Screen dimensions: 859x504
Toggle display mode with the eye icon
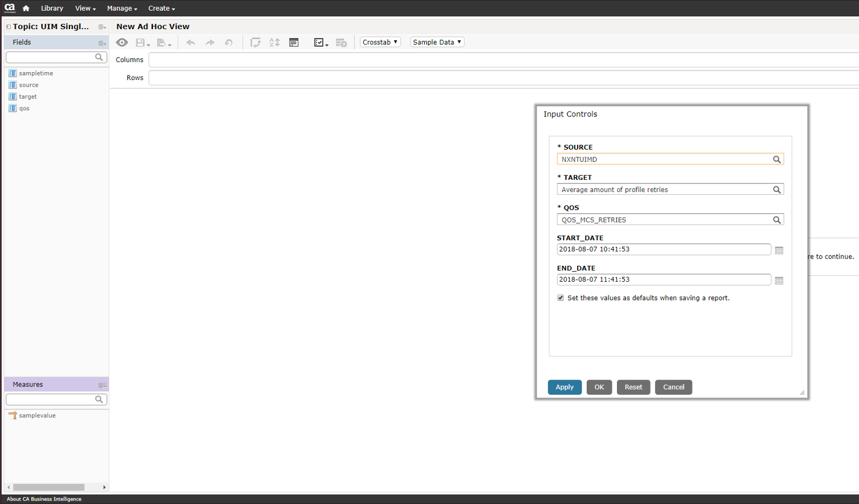point(122,43)
